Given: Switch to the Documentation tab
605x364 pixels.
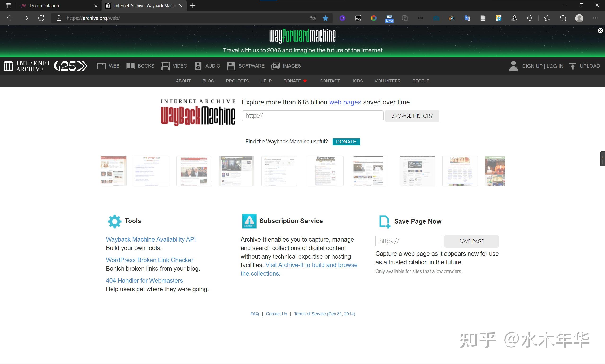Looking at the screenshot, I should coord(44,6).
